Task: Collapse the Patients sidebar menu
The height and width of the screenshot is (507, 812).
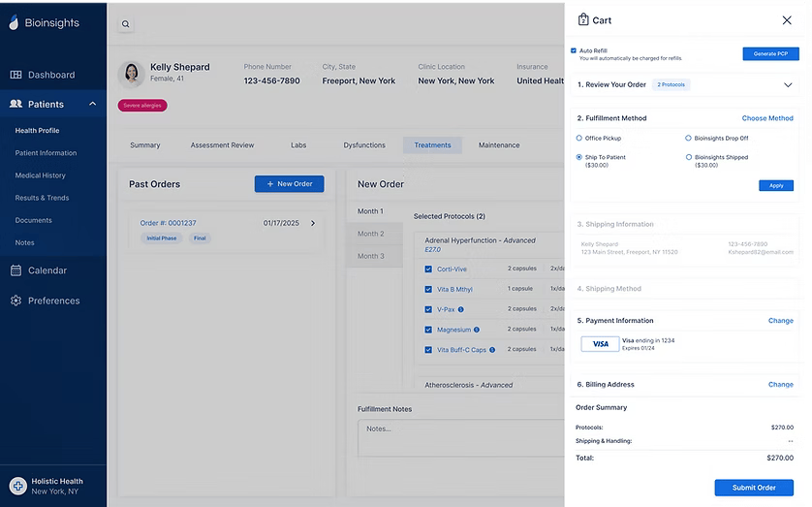Action: [x=92, y=104]
